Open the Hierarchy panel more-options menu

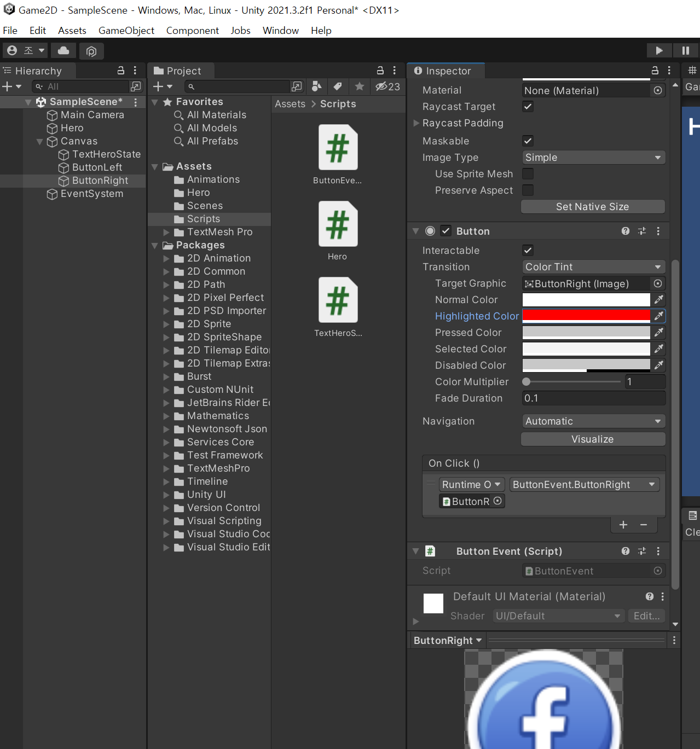135,71
